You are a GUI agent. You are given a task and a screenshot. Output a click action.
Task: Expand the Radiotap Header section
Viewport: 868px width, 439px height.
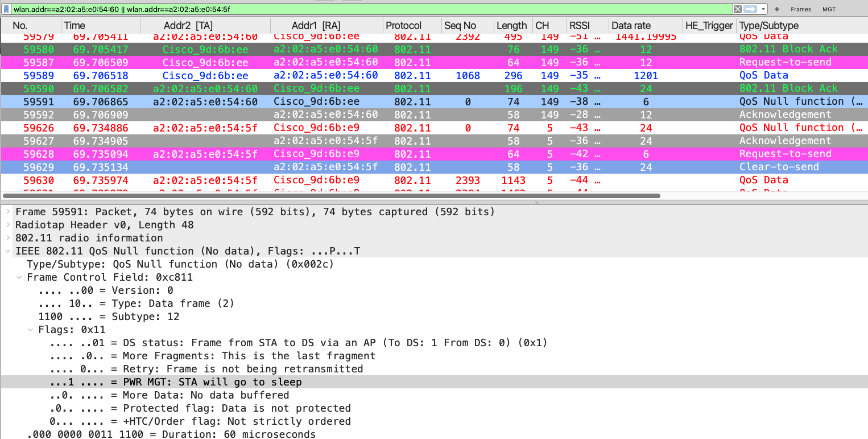click(x=8, y=225)
